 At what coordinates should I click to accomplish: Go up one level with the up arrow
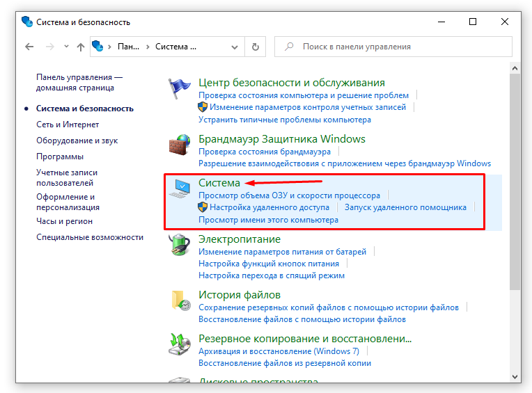80,47
